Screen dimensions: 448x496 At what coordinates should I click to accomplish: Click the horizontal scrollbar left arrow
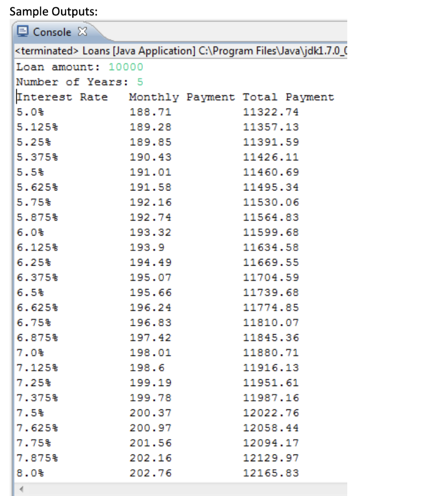pyautogui.click(x=21, y=489)
